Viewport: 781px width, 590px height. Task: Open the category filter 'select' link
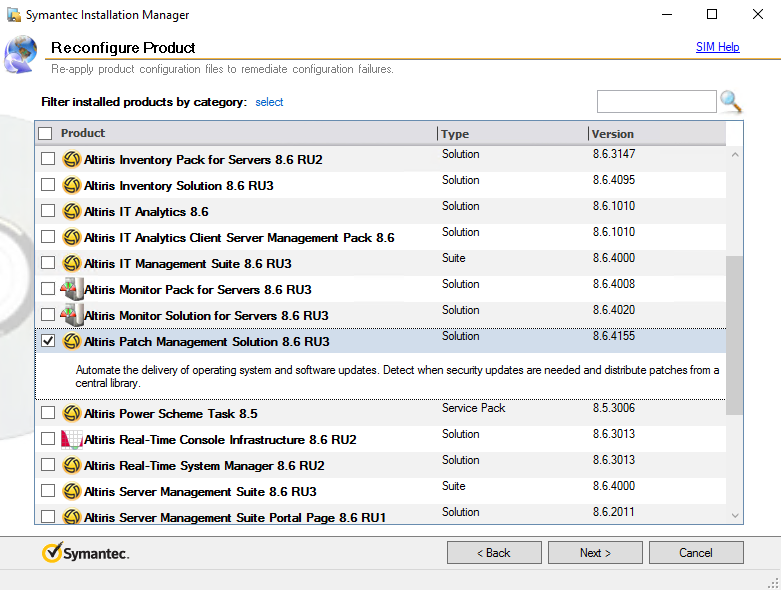(x=269, y=102)
